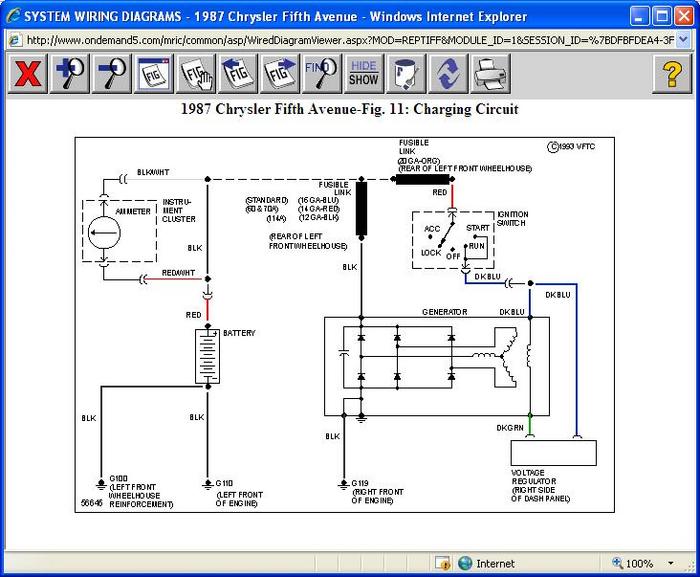
Task: Select the FIG hand pointer tool
Action: [x=196, y=74]
